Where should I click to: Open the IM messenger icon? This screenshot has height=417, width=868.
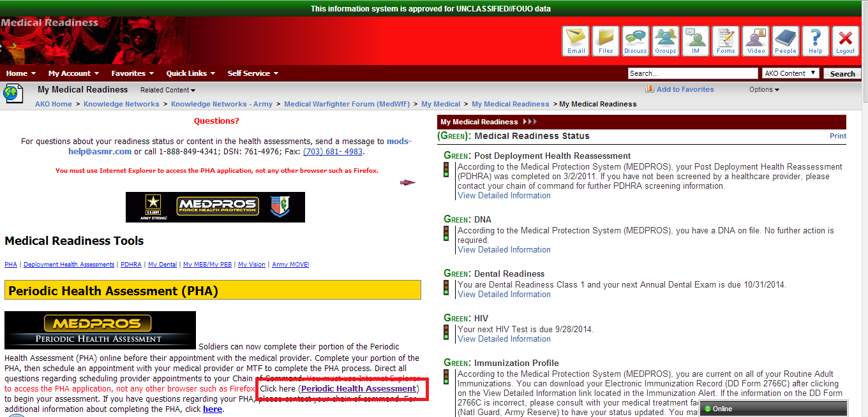click(x=696, y=41)
